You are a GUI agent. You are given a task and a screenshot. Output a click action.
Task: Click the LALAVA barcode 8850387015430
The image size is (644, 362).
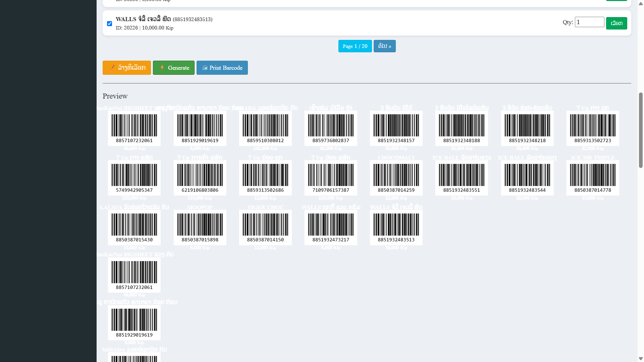tap(134, 228)
